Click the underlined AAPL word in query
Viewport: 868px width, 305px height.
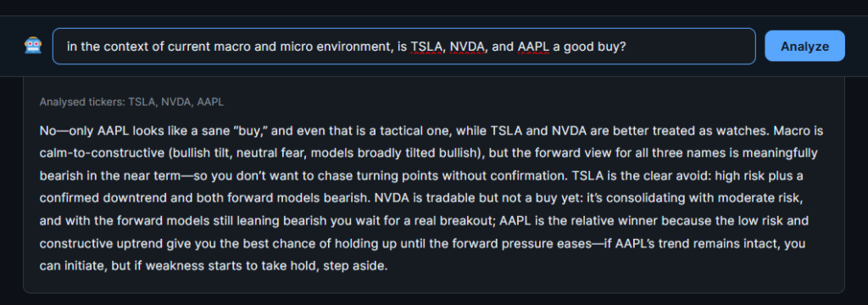click(533, 47)
